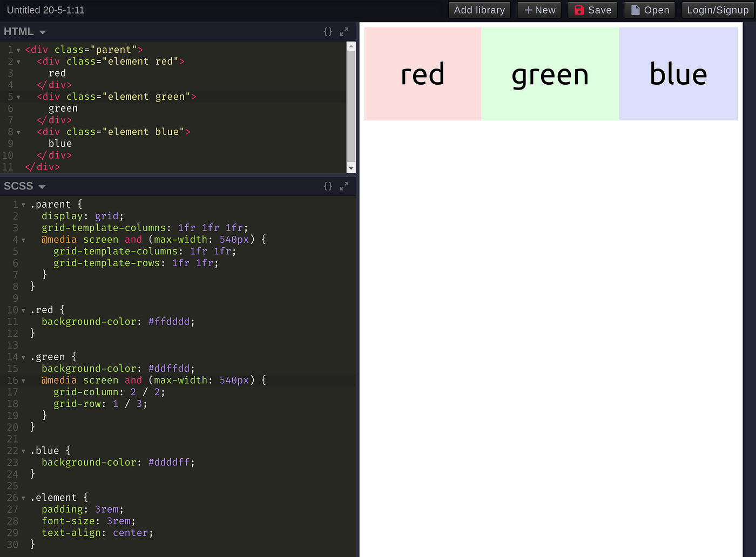
Task: Click the HTML editor scroll down arrow
Action: point(351,168)
